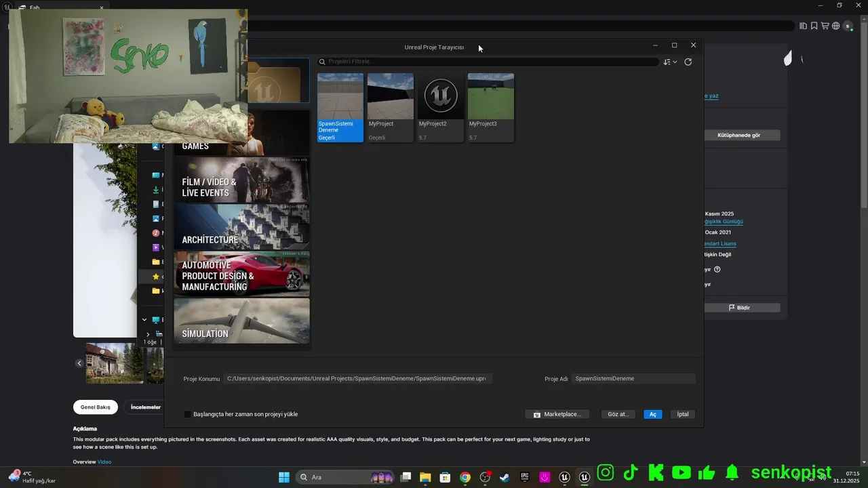Go to previous image in Fab gallery
This screenshot has height=488, width=868.
tap(79, 363)
